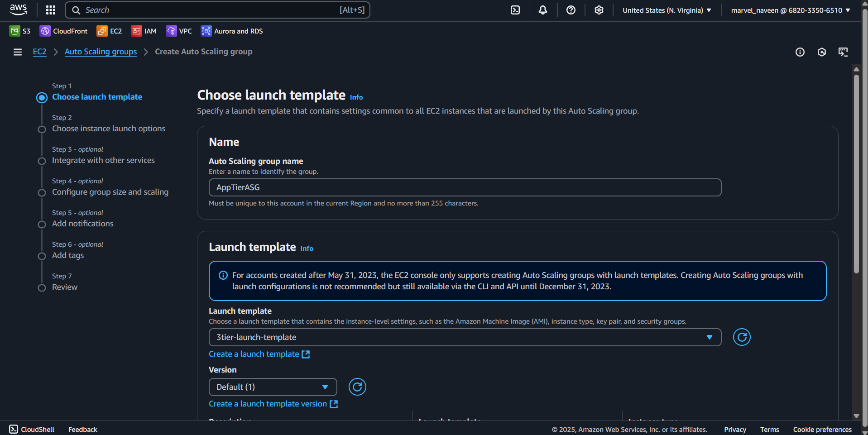The height and width of the screenshot is (435, 868).
Task: Open CloudShell from the top bar icon
Action: pos(515,10)
